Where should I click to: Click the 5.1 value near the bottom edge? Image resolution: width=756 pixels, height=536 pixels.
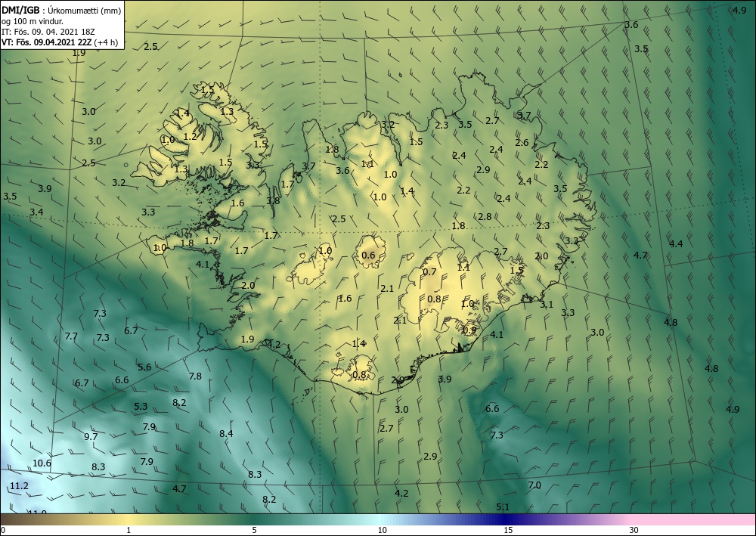pyautogui.click(x=503, y=507)
